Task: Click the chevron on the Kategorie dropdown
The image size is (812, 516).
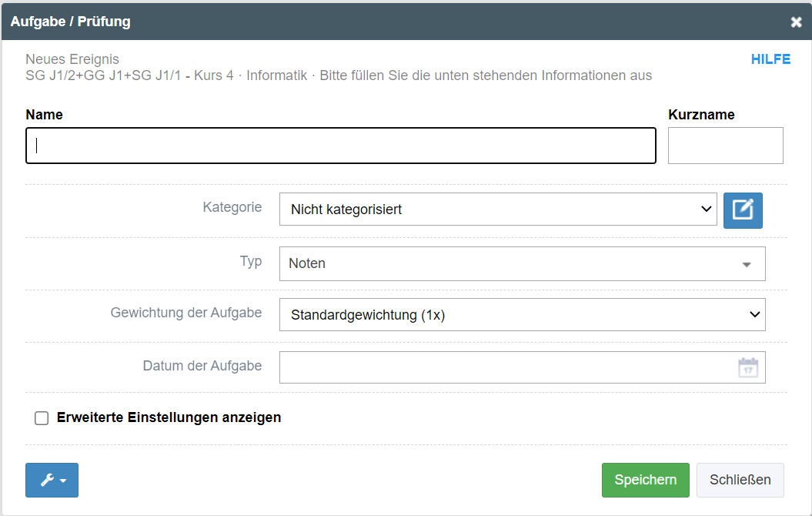Action: 706,209
